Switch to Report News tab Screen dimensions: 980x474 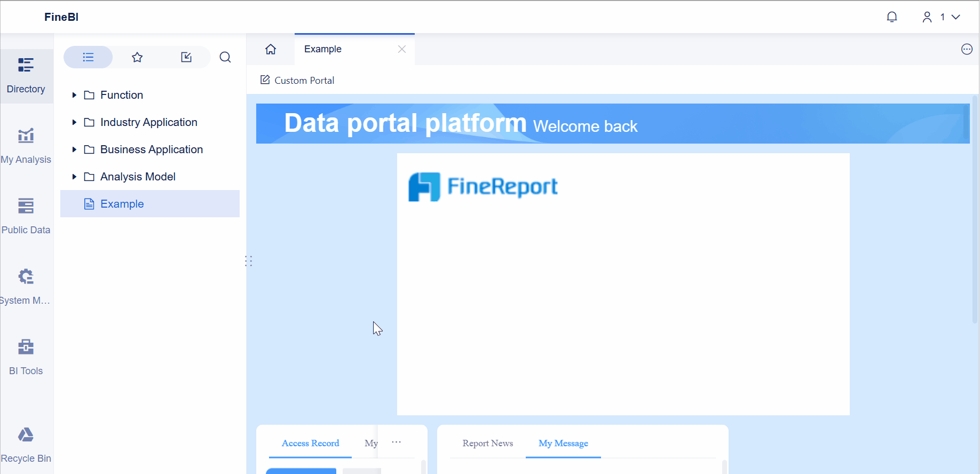pos(487,443)
